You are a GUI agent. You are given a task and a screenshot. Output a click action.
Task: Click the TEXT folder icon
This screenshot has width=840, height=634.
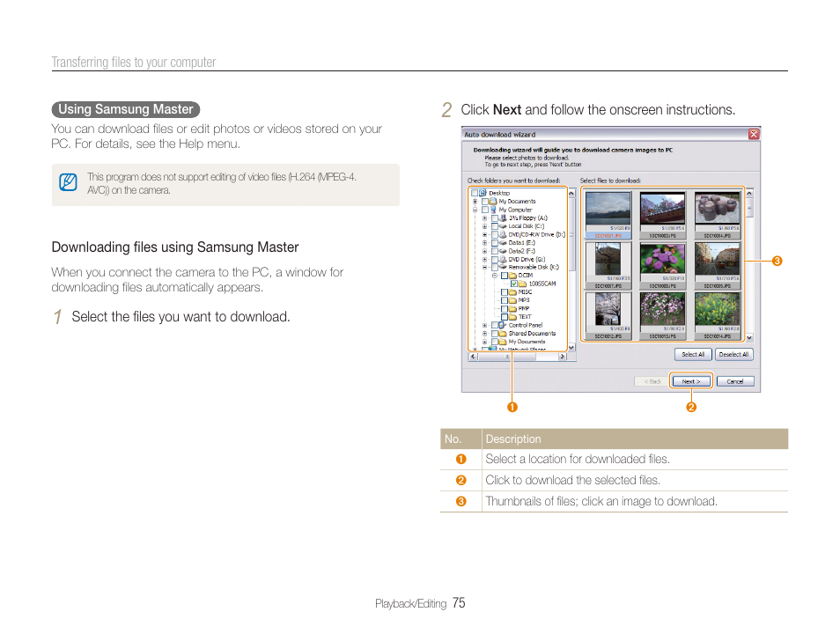512,317
